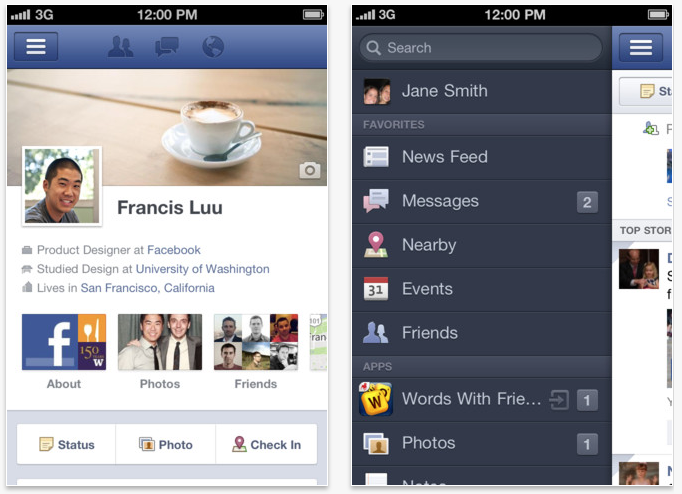This screenshot has width=682, height=494.
Task: Focus the Search field in sidebar
Action: pos(481,47)
